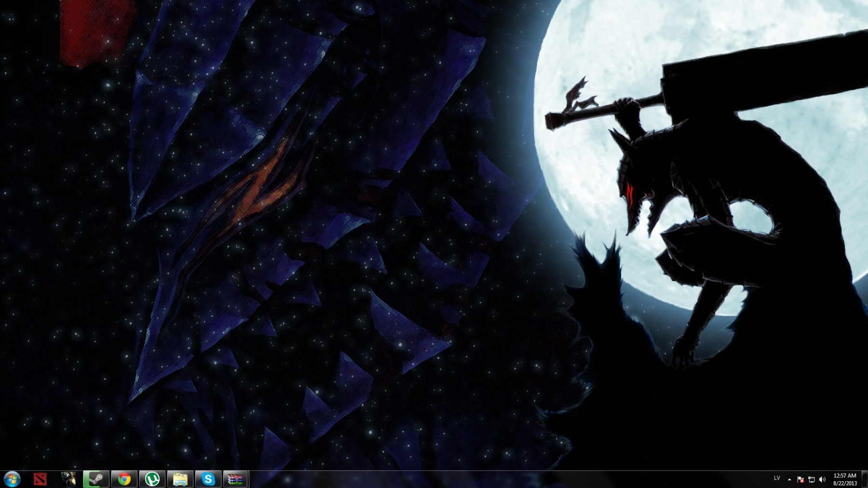Open the uTorrent taskbar icon
Viewport: 868px width, 488px height.
pos(152,479)
